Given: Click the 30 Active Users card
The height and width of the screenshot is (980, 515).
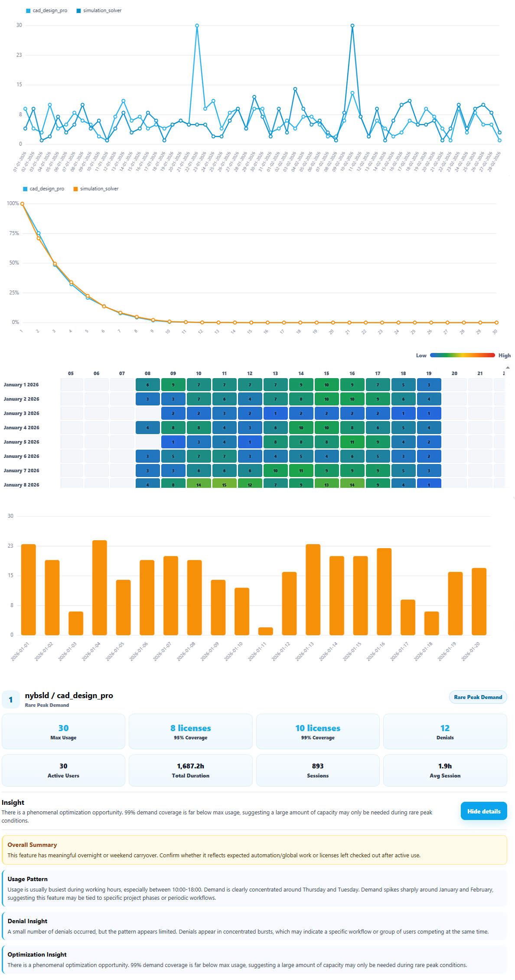Looking at the screenshot, I should point(63,771).
